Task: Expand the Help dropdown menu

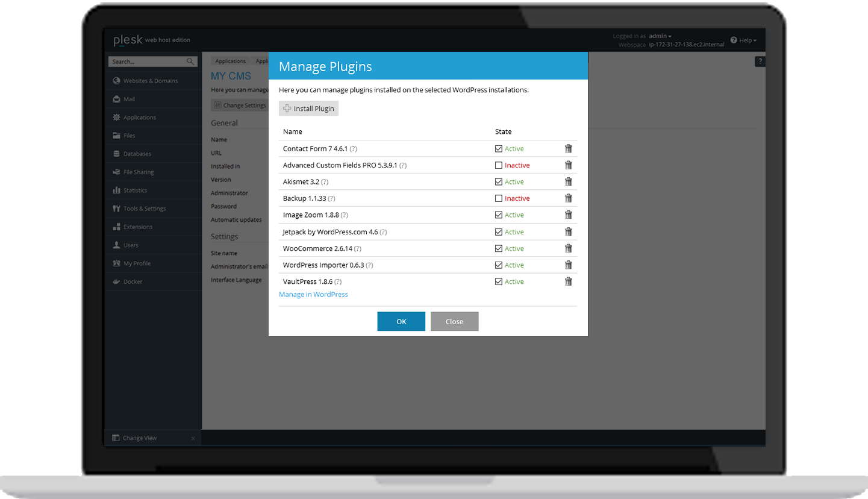Action: pyautogui.click(x=743, y=40)
